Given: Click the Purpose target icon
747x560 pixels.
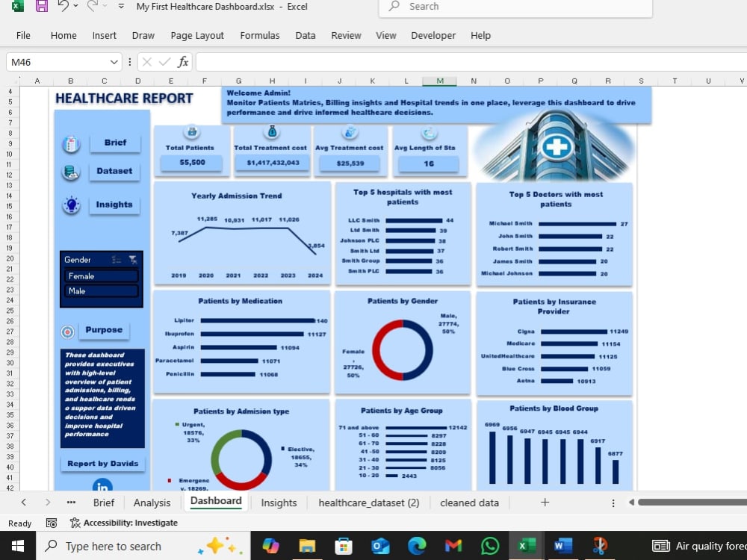Looking at the screenshot, I should coord(68,332).
